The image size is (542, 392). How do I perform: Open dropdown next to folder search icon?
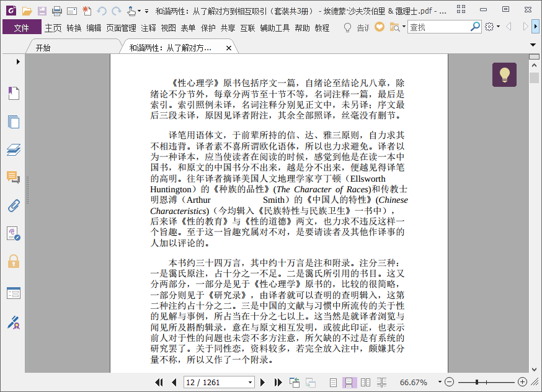coord(404,27)
